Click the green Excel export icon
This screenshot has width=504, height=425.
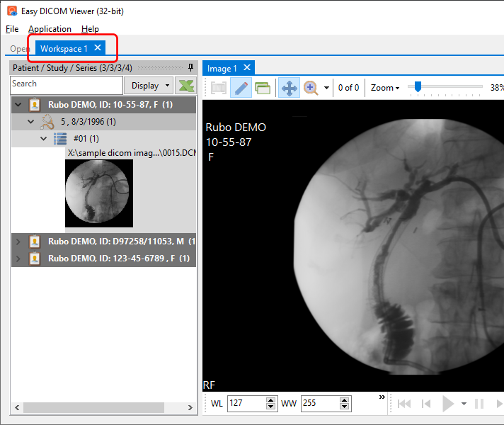[x=186, y=86]
